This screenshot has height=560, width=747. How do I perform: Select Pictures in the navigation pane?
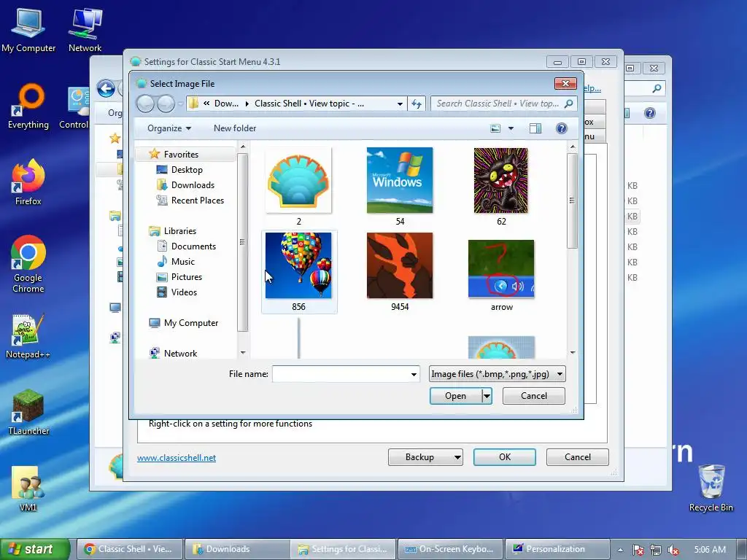[186, 276]
